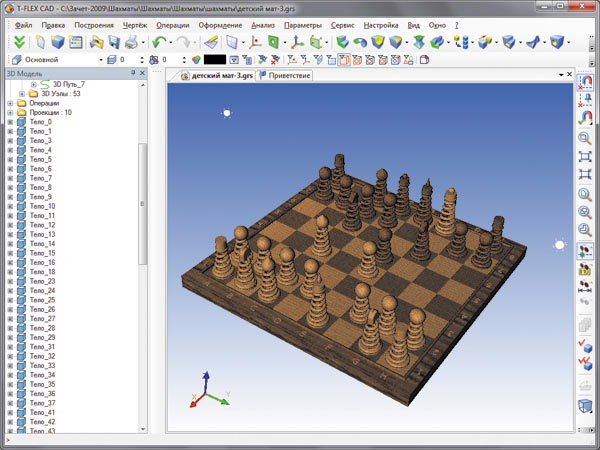Click the magnet with green check icon

tap(585, 118)
